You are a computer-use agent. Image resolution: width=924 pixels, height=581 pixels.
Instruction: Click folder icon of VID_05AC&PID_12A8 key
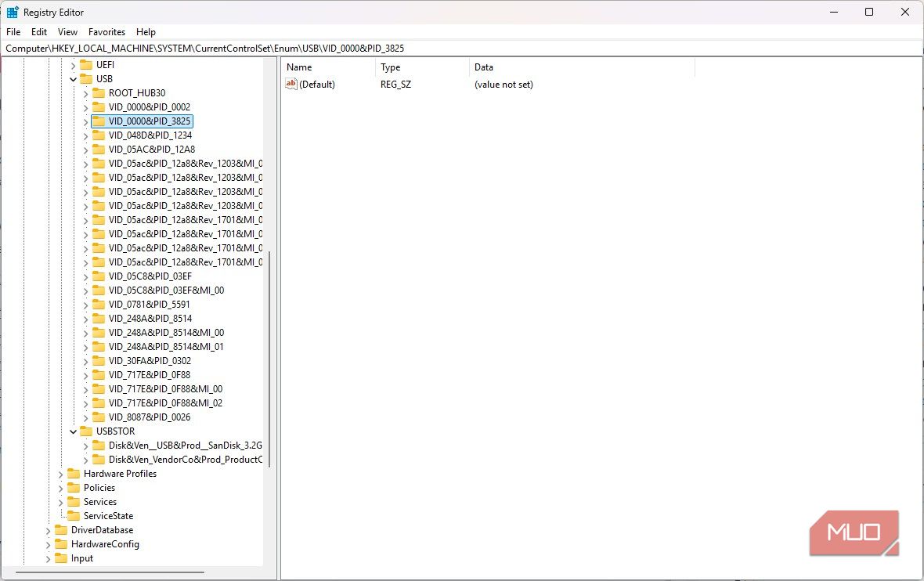point(99,150)
